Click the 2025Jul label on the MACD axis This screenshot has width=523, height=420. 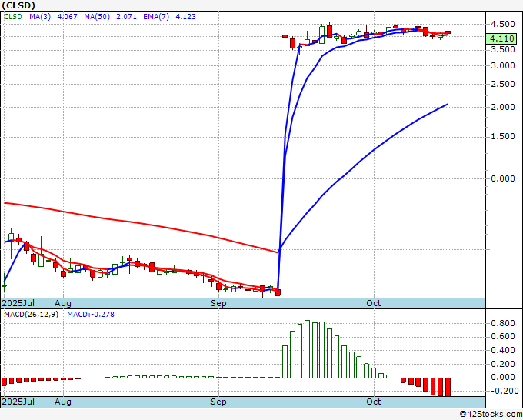point(18,402)
